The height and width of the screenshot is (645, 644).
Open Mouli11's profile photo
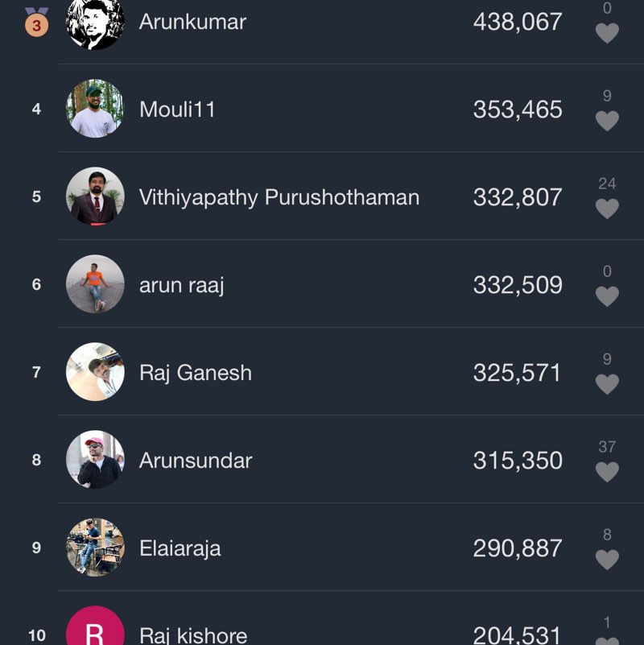[x=95, y=109]
